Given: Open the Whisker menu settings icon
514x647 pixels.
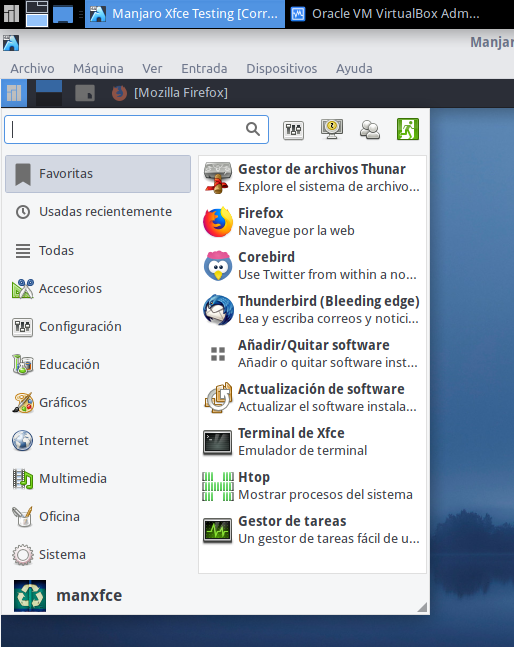Looking at the screenshot, I should click(293, 130).
